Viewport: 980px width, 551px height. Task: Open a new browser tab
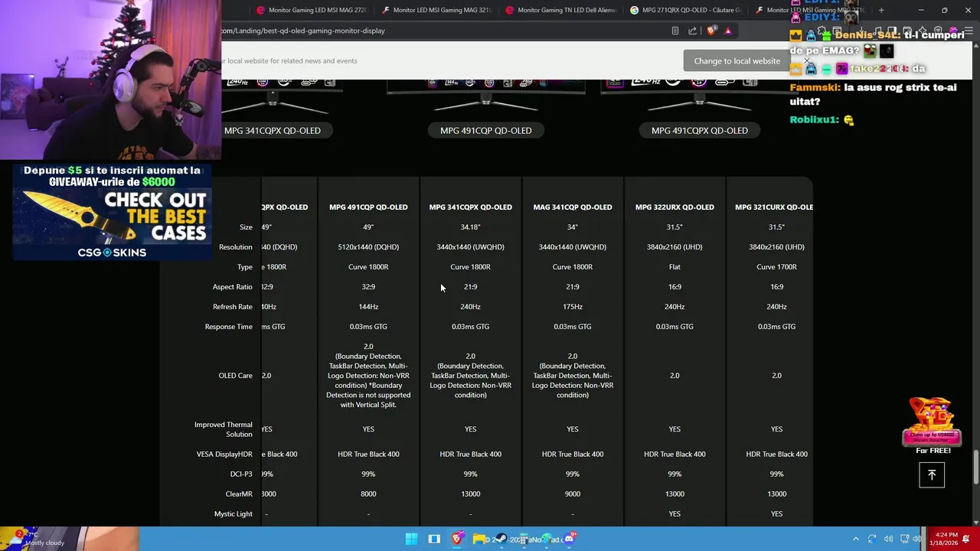(881, 10)
